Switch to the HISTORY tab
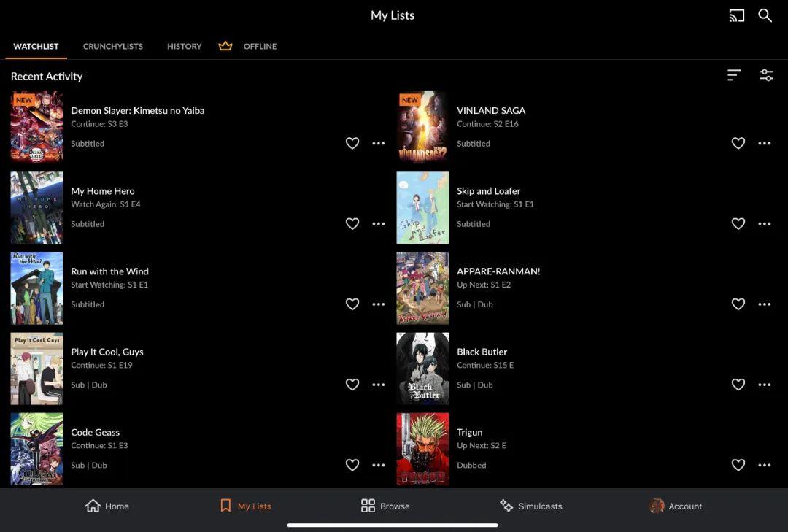Screen dimensions: 788x532 tap(184, 46)
